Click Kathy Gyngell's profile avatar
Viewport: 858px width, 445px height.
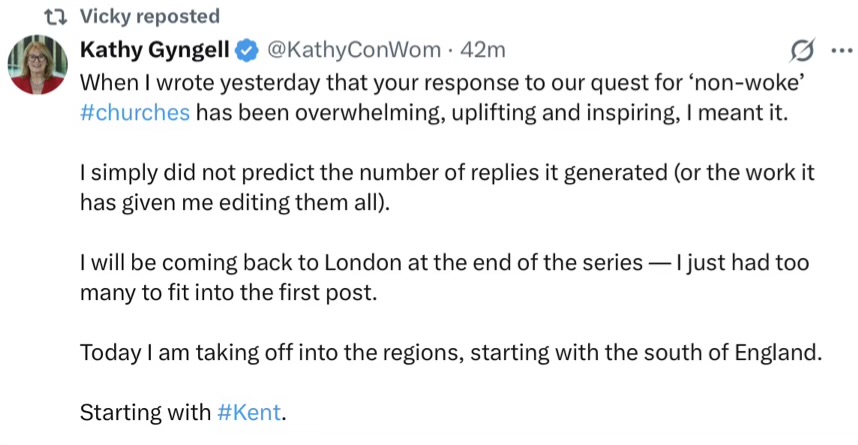pos(37,66)
